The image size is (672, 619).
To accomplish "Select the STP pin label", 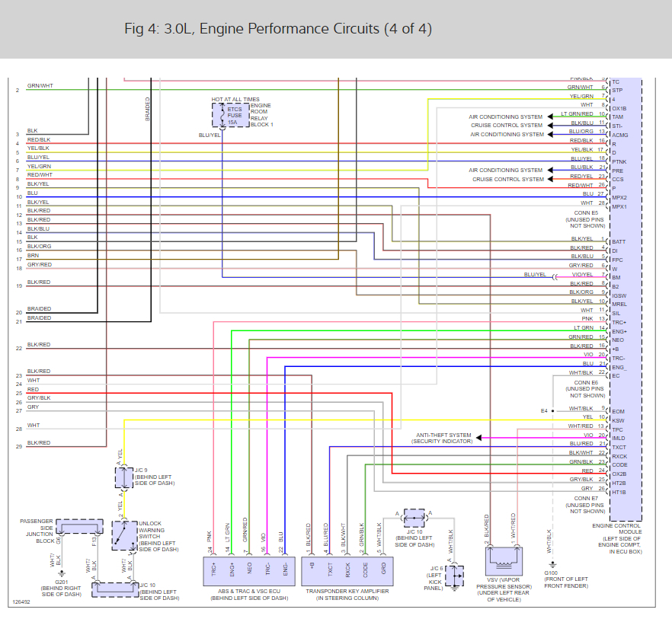I will pyautogui.click(x=617, y=91).
